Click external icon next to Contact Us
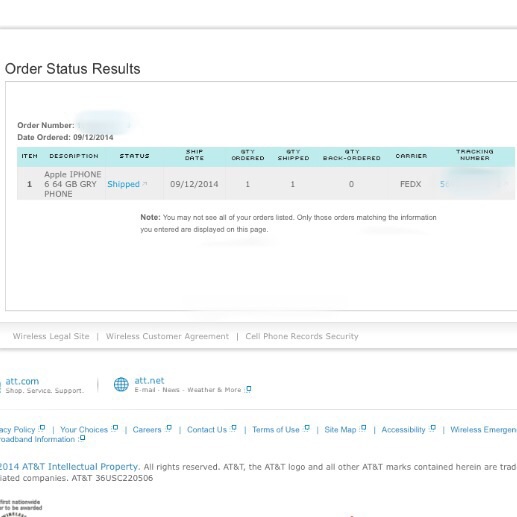This screenshot has height=517, width=517. pyautogui.click(x=234, y=428)
